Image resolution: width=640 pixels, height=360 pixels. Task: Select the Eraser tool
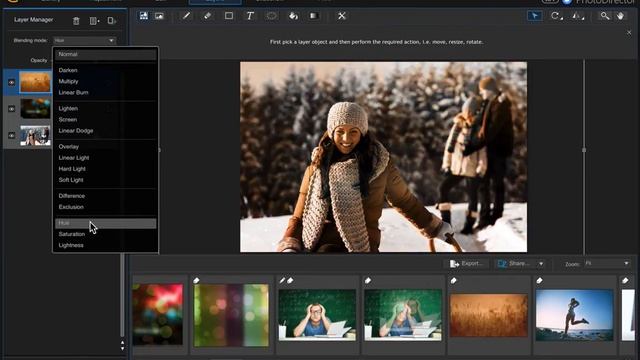[x=207, y=16]
